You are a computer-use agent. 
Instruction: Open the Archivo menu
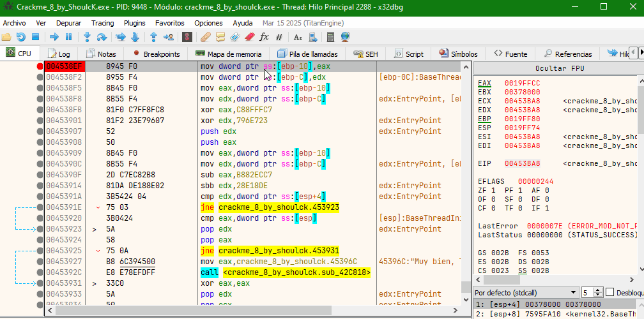click(14, 23)
